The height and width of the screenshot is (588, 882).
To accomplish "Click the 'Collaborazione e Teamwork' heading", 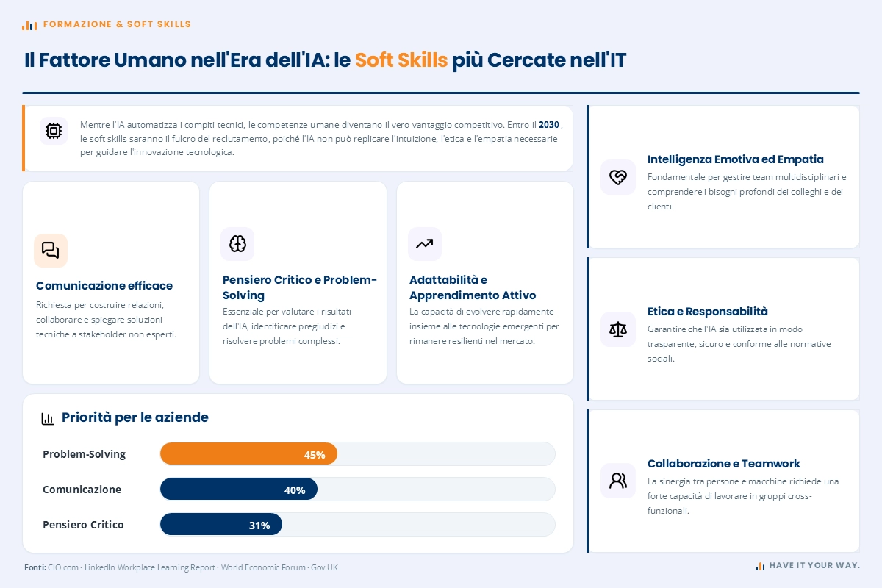I will [724, 464].
